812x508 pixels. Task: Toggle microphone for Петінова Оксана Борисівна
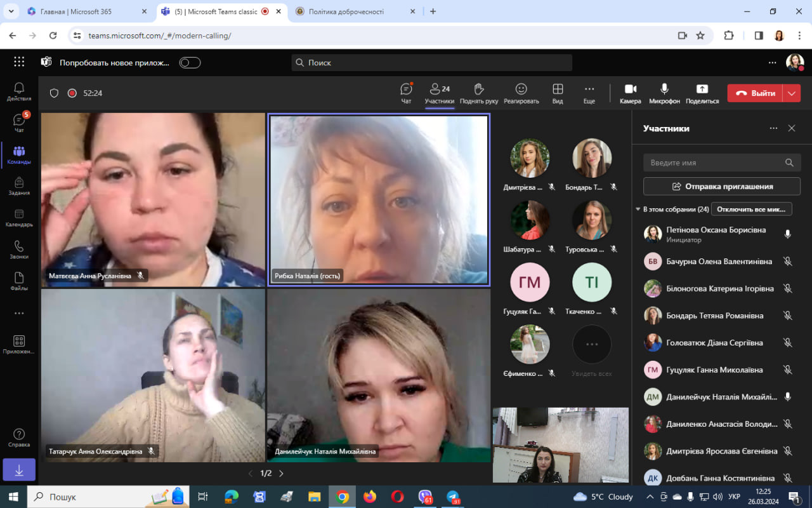[788, 234]
